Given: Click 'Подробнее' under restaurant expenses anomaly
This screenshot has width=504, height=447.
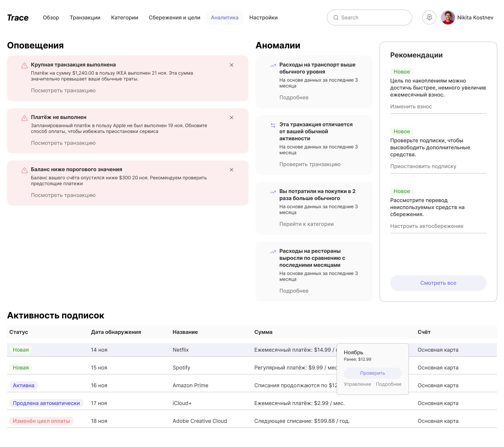Looking at the screenshot, I should click(294, 291).
